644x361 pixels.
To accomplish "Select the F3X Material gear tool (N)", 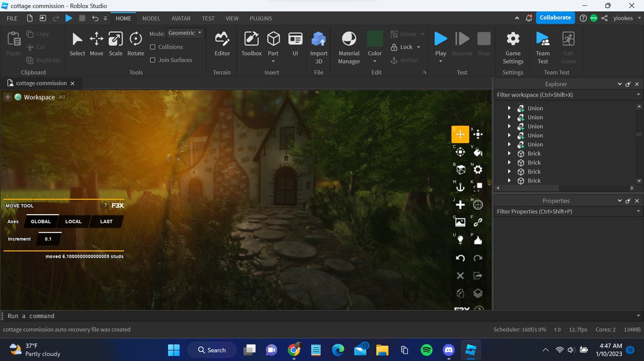I will tap(478, 170).
